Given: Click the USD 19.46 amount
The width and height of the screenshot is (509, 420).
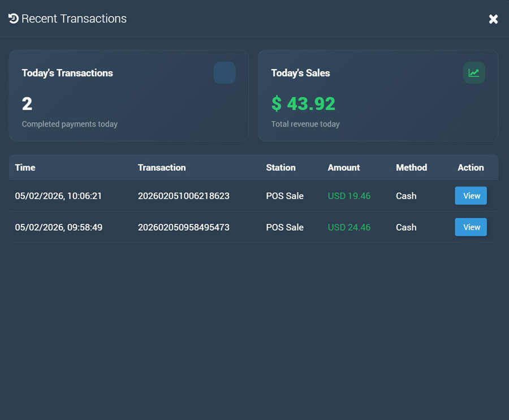Looking at the screenshot, I should click(349, 196).
